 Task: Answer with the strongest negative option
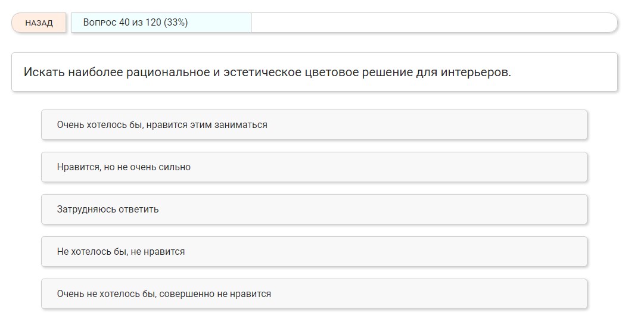tap(314, 294)
